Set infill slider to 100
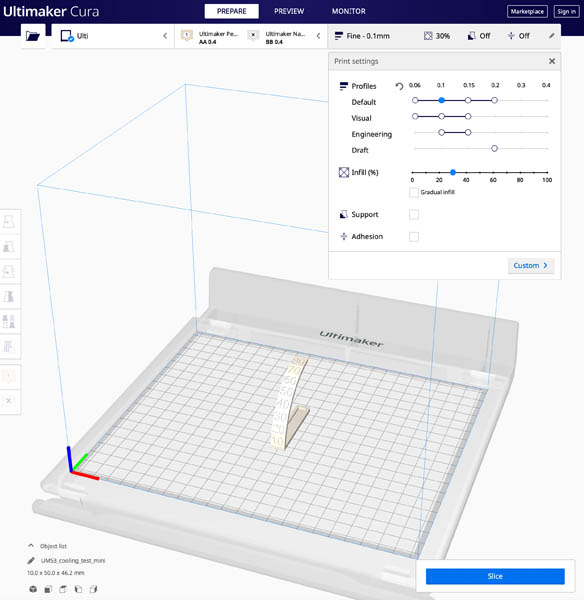 pos(547,173)
